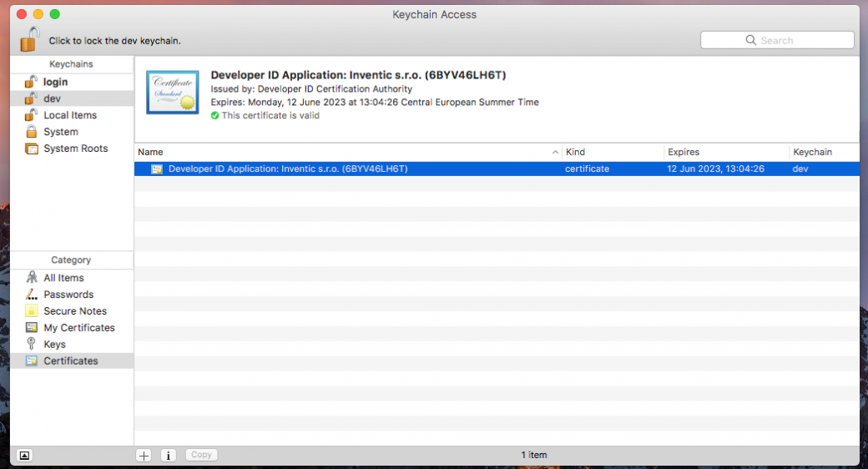Click the "1 item" status text
Viewport: 868px width, 469px height.
pos(533,455)
